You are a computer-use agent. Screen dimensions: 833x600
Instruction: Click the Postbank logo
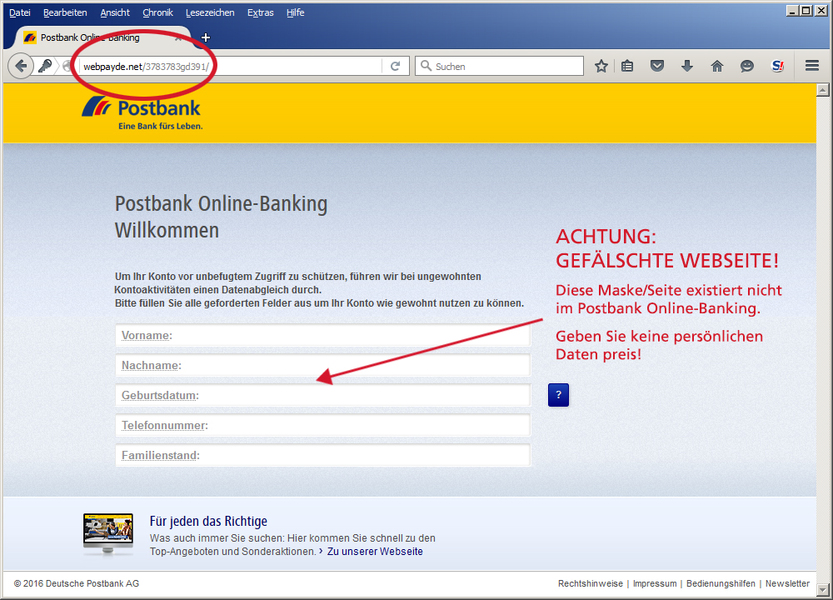(142, 113)
